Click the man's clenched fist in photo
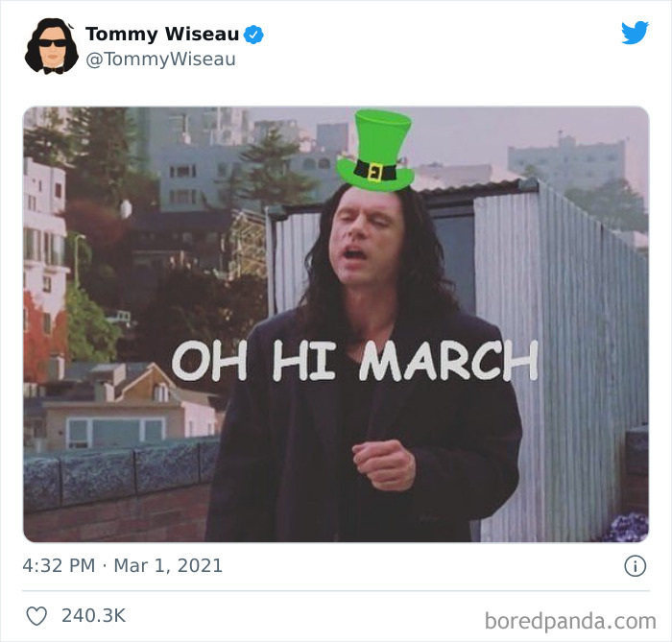Screen dimensions: 672x642 384,465
